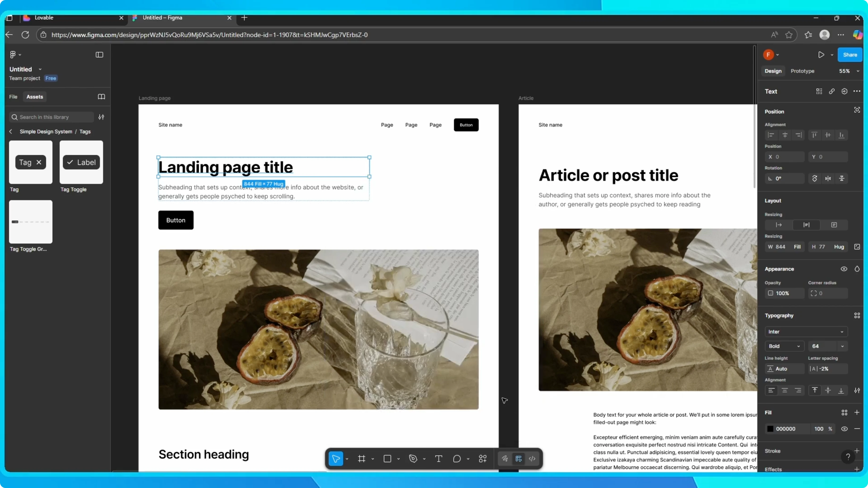
Task: Create component four-dots icon in Text header
Action: pyautogui.click(x=819, y=91)
